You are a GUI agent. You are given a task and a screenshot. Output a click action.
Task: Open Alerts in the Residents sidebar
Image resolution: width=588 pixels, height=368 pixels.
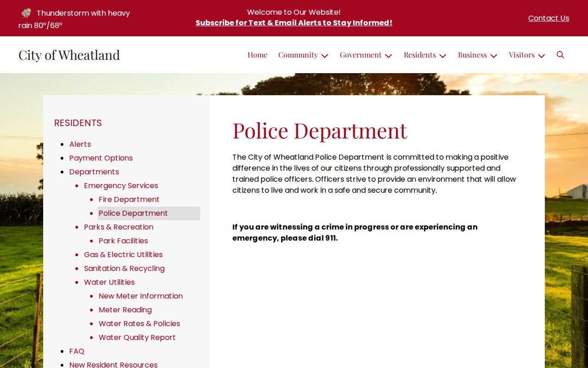click(80, 144)
